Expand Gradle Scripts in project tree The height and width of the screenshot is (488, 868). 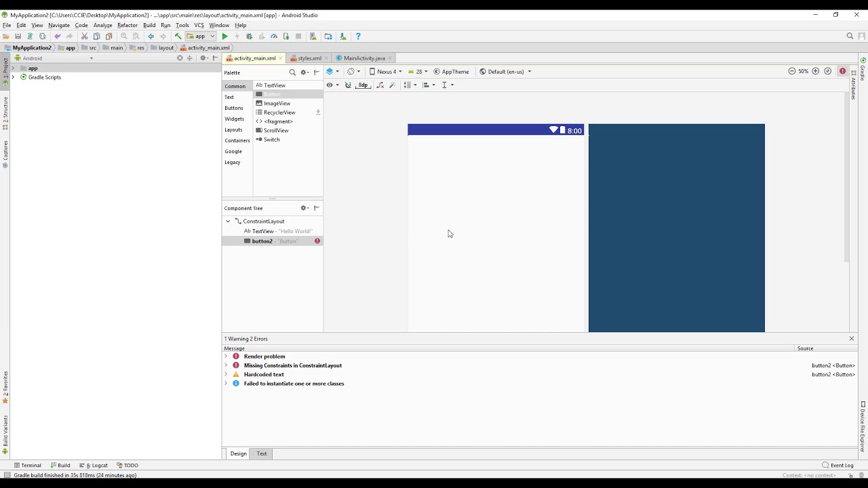13,77
